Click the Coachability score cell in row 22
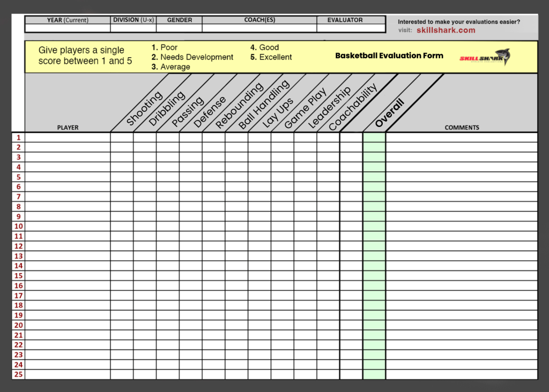The image size is (549, 392). (328, 345)
